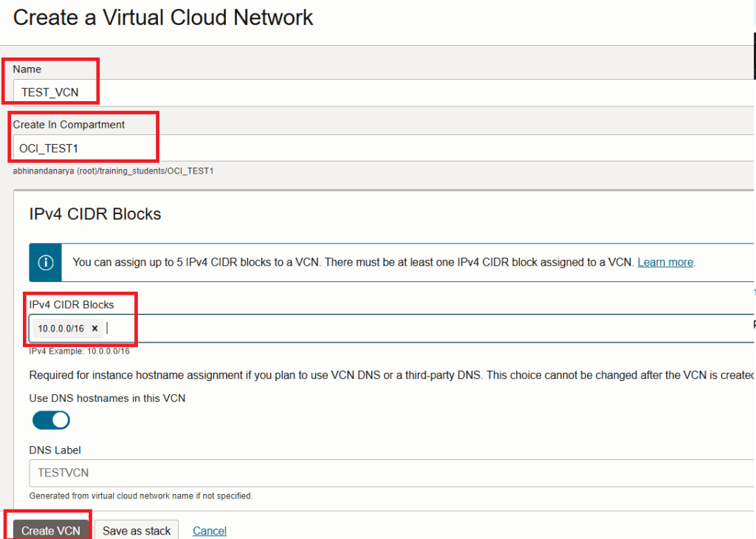Click the Cancel link
The height and width of the screenshot is (539, 756).
coord(210,531)
